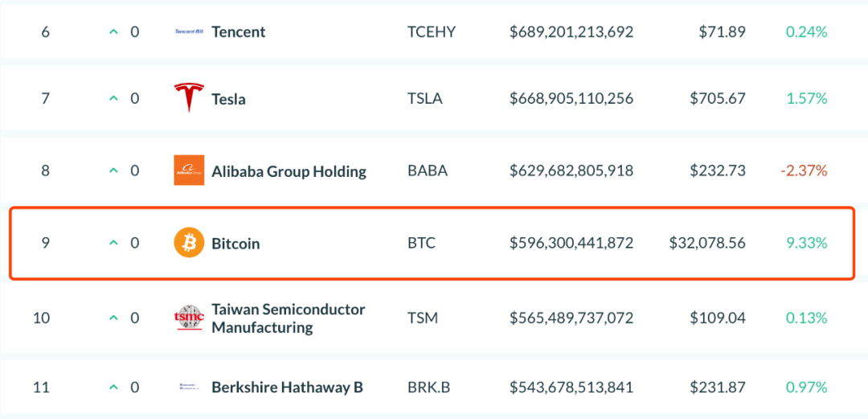The width and height of the screenshot is (868, 419).
Task: Select the BTC ticker symbol
Action: 421,243
